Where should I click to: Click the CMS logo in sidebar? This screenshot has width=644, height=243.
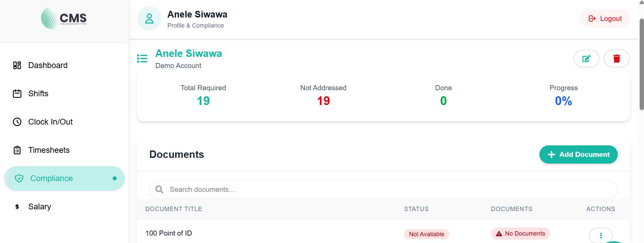click(x=64, y=19)
